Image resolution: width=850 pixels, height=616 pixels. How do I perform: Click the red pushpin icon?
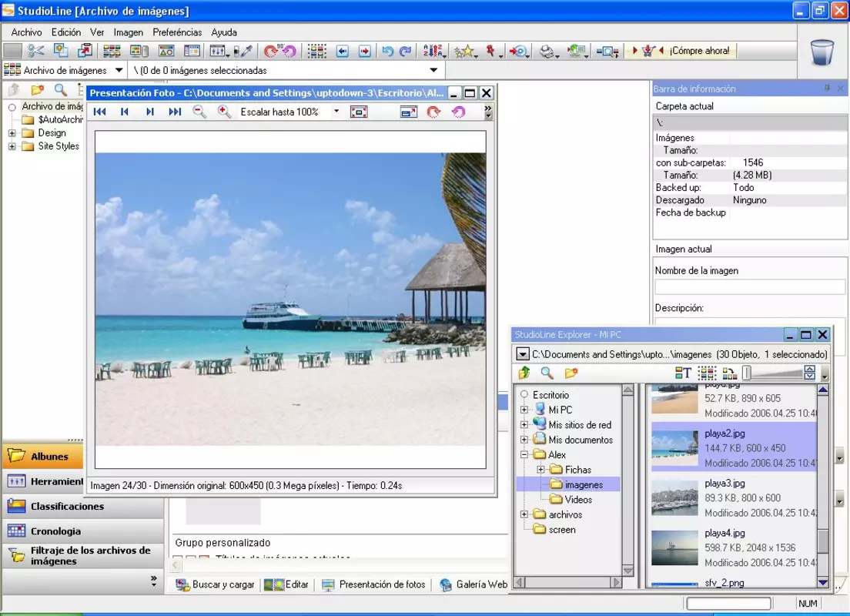[492, 51]
